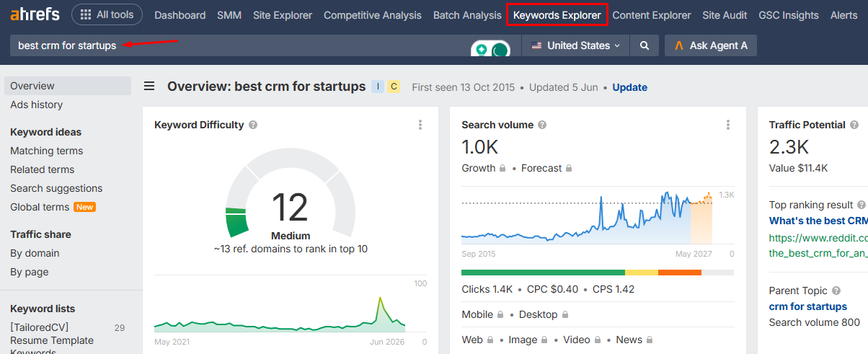Click the green segment of clicks bar

pos(543,273)
